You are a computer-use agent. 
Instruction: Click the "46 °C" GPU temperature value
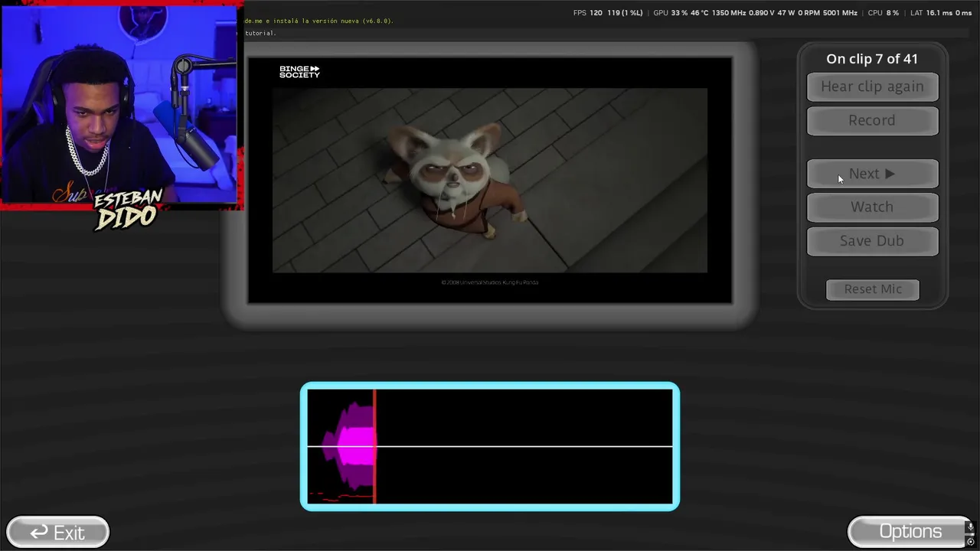coord(700,13)
